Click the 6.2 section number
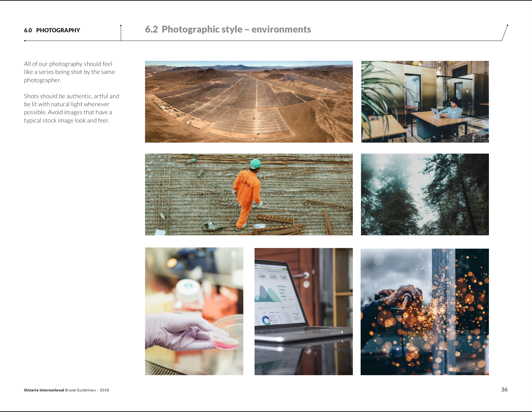 point(151,29)
